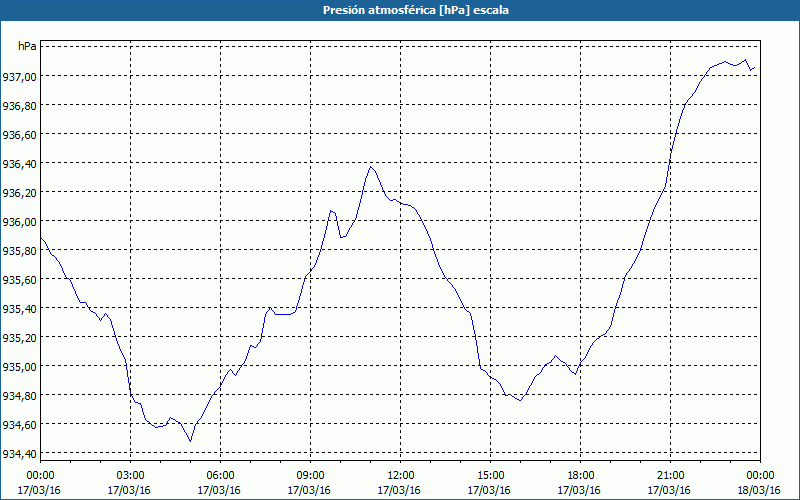The height and width of the screenshot is (500, 800).
Task: Click the 935,60 y-axis value
Action: [x=20, y=280]
